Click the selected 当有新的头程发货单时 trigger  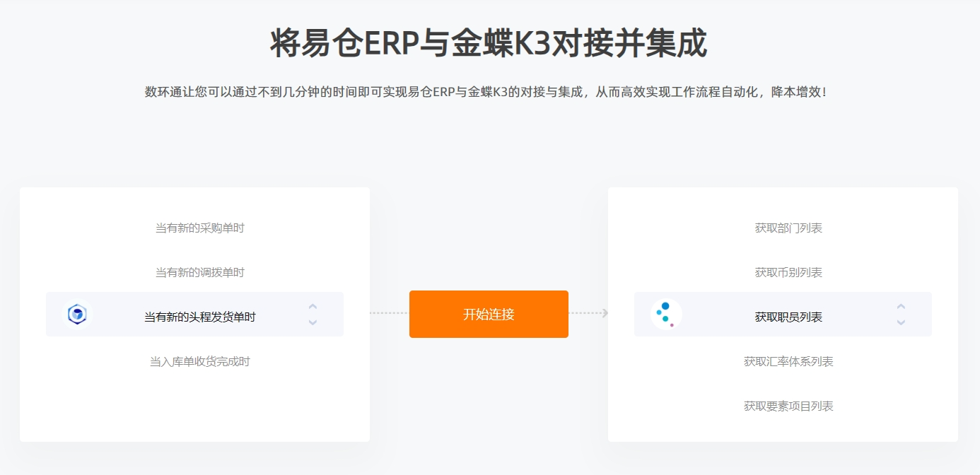pyautogui.click(x=200, y=317)
